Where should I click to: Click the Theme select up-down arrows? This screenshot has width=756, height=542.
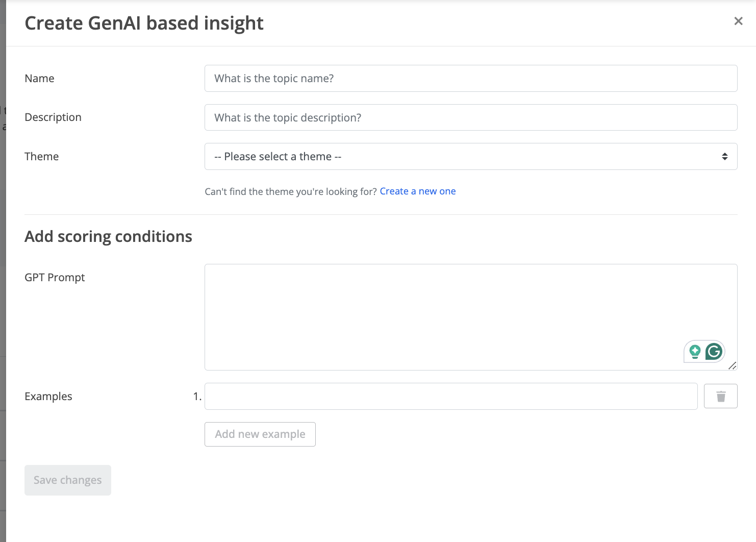724,157
